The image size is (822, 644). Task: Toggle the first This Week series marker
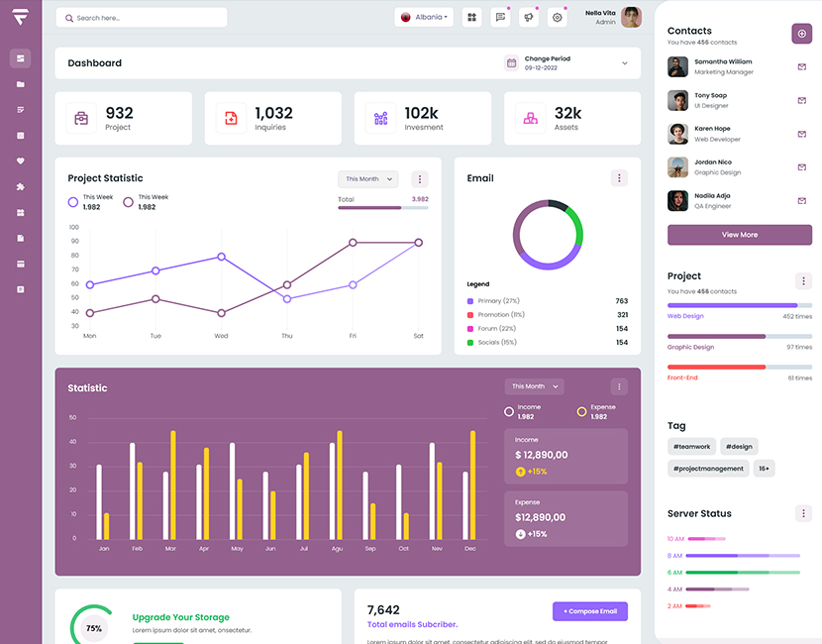(73, 202)
